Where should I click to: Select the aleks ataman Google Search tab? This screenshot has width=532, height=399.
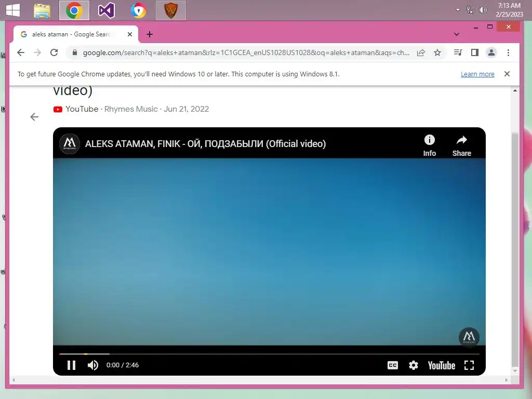(x=75, y=34)
